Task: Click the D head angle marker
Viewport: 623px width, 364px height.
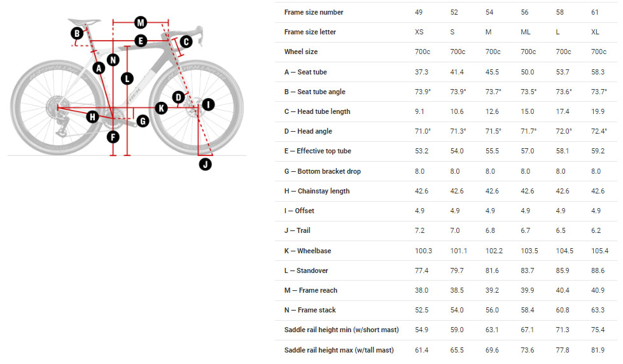Action: click(179, 97)
